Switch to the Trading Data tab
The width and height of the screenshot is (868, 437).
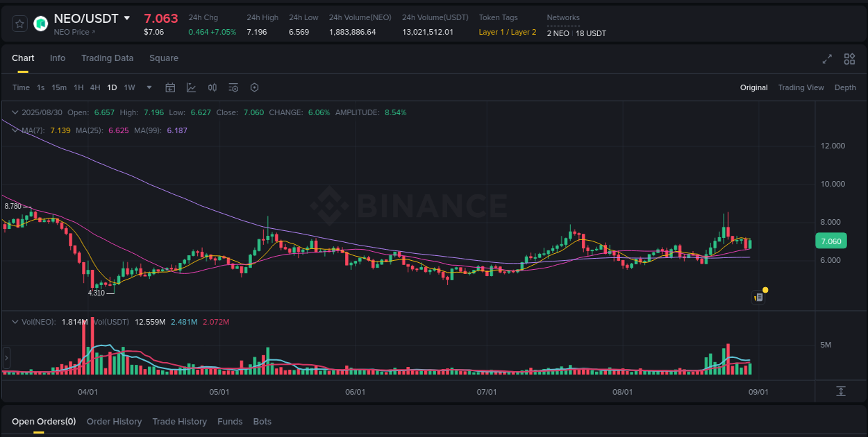coord(107,58)
